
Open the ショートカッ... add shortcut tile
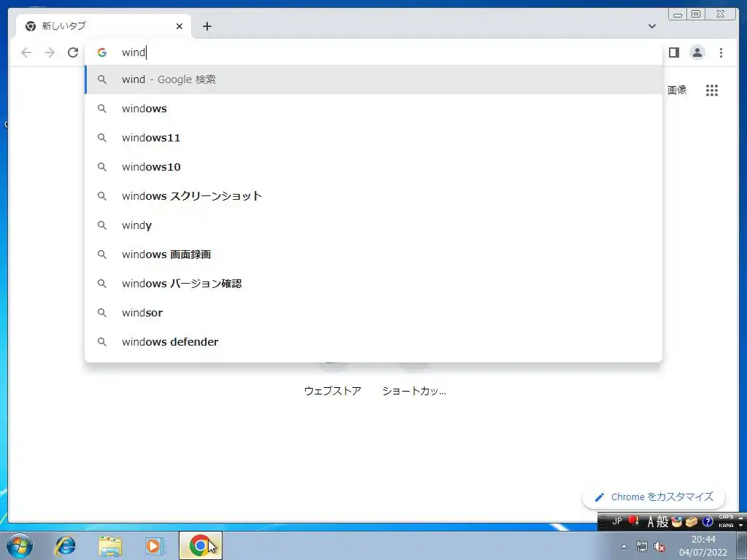(x=414, y=391)
